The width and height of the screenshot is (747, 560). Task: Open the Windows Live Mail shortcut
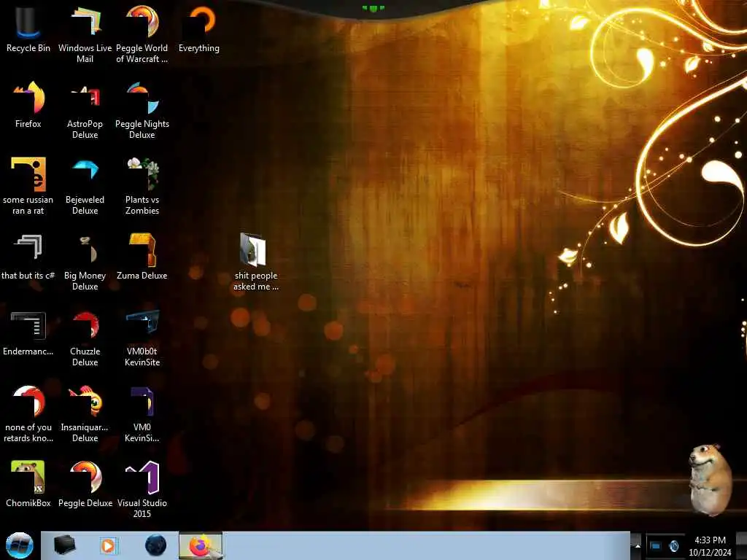85,34
